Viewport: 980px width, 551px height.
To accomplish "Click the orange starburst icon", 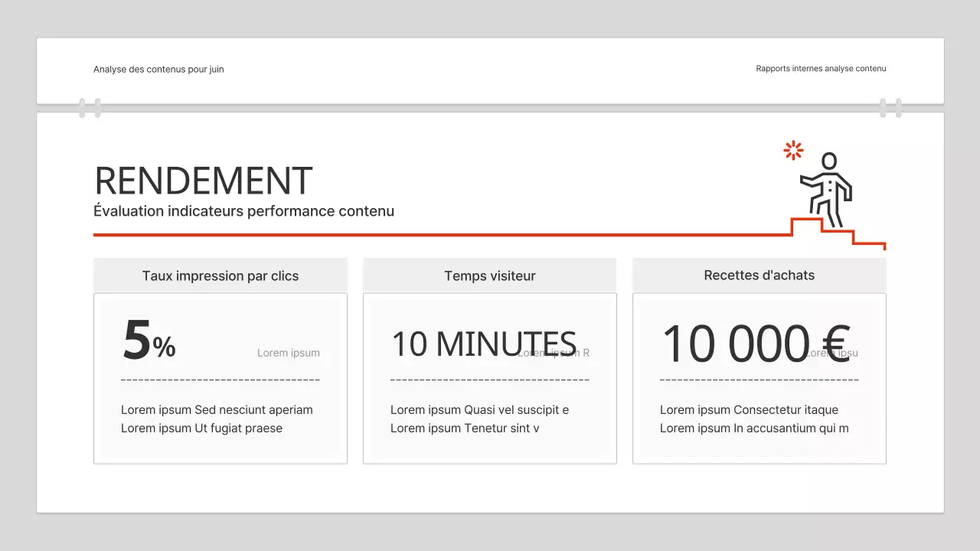I will [793, 150].
